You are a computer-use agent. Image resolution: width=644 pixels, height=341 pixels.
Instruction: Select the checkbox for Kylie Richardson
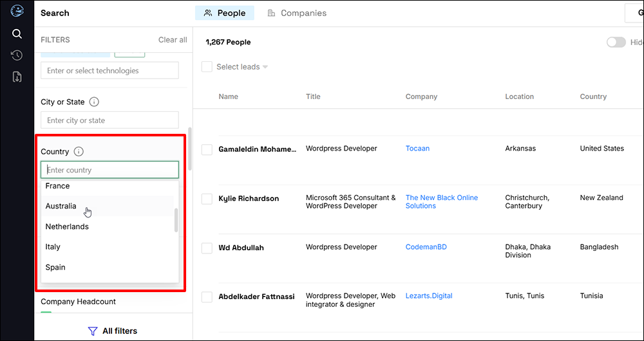click(x=207, y=199)
